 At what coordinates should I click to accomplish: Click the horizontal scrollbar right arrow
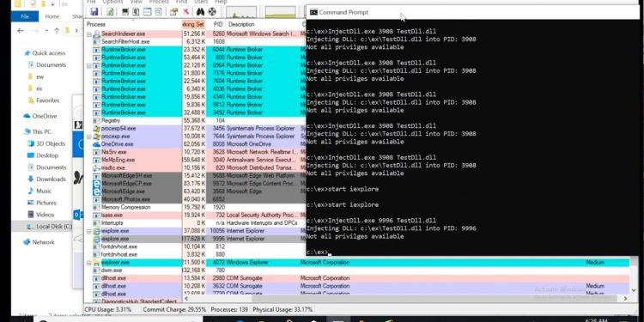625,299
